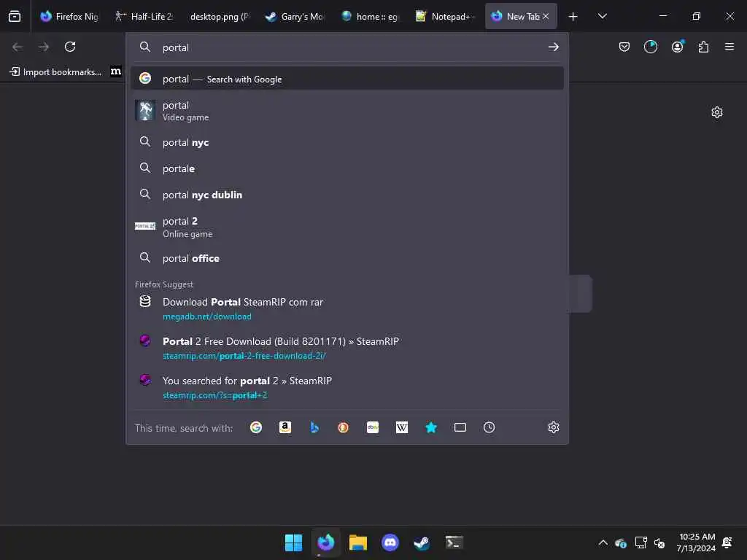747x560 pixels.
Task: Open 'You searched for portal 2' result
Action: [x=347, y=387]
